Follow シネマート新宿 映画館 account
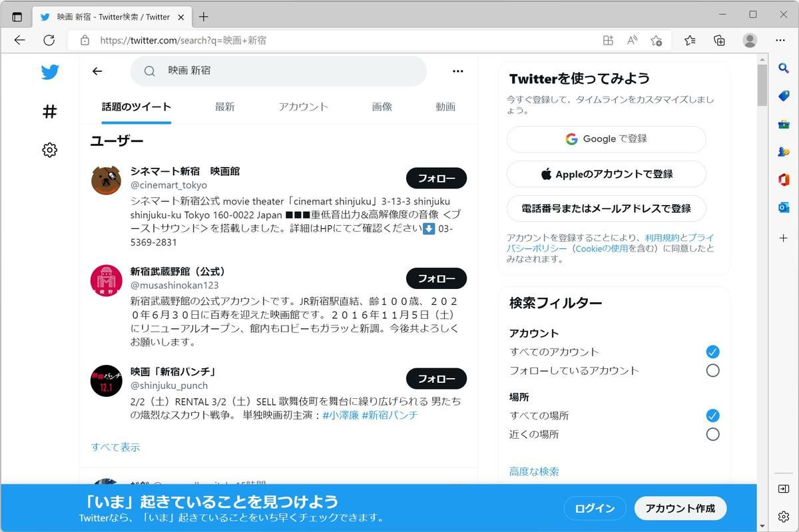 tap(436, 178)
